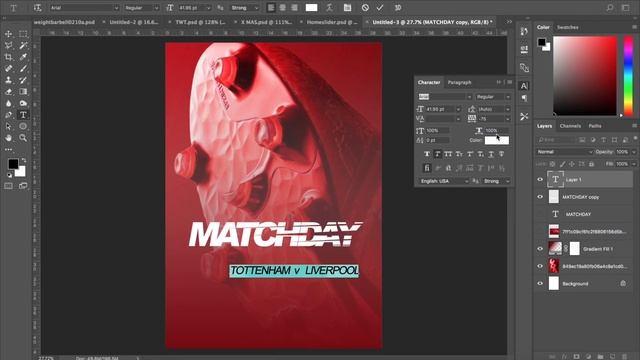The width and height of the screenshot is (640, 360).
Task: Toggle Underline in Character panel
Action: 491,154
